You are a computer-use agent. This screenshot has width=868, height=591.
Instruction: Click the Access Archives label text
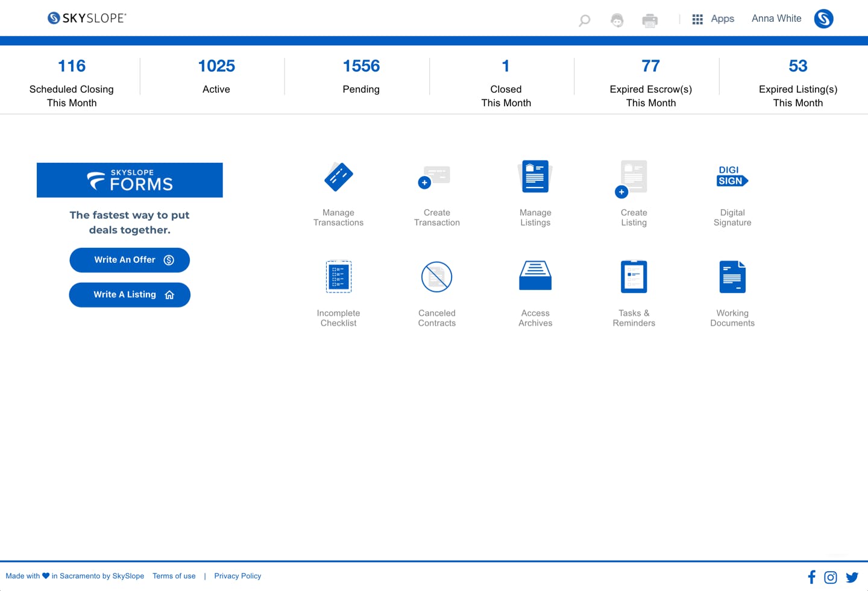tap(535, 318)
